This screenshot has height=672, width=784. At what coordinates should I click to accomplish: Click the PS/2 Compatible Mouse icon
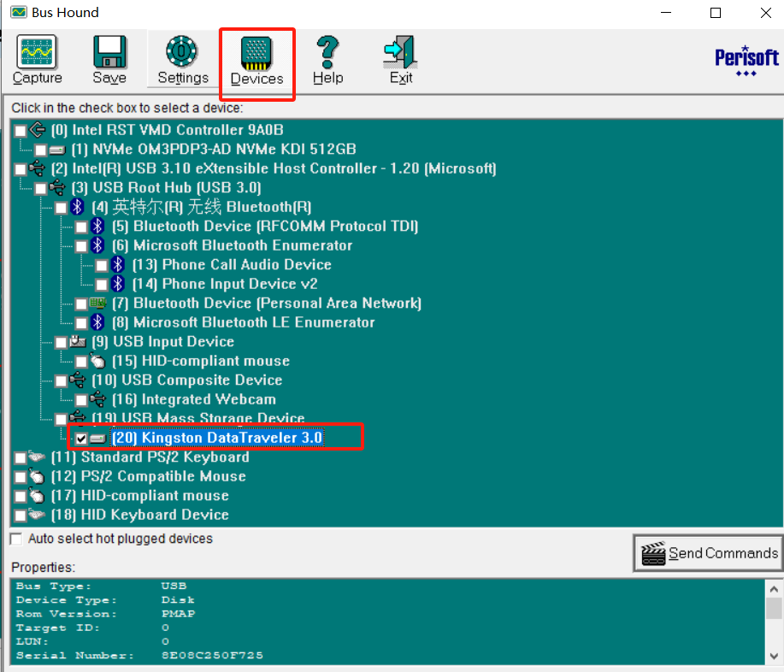click(x=37, y=476)
